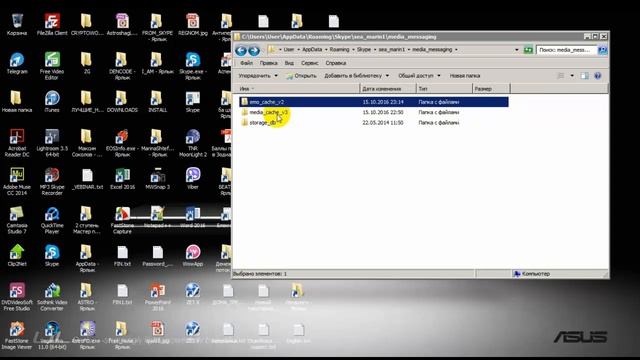Click the search field Поиск: media_mess...
This screenshot has height=360, width=640.
pos(566,50)
